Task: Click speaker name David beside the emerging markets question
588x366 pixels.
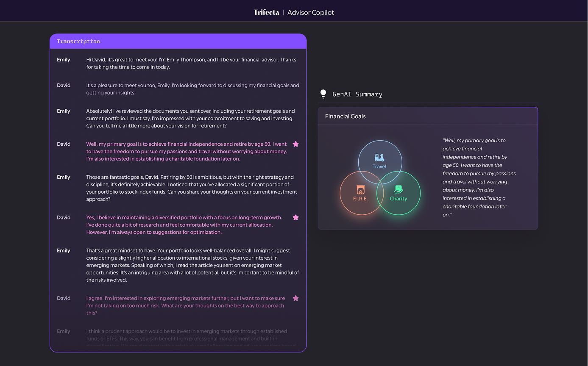Action: 64,298
